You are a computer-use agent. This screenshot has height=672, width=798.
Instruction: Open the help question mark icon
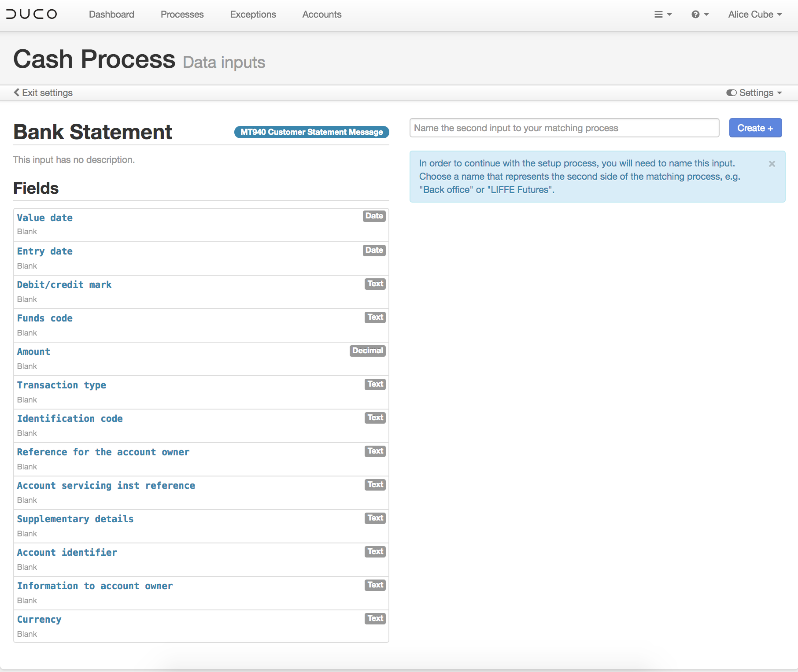695,14
